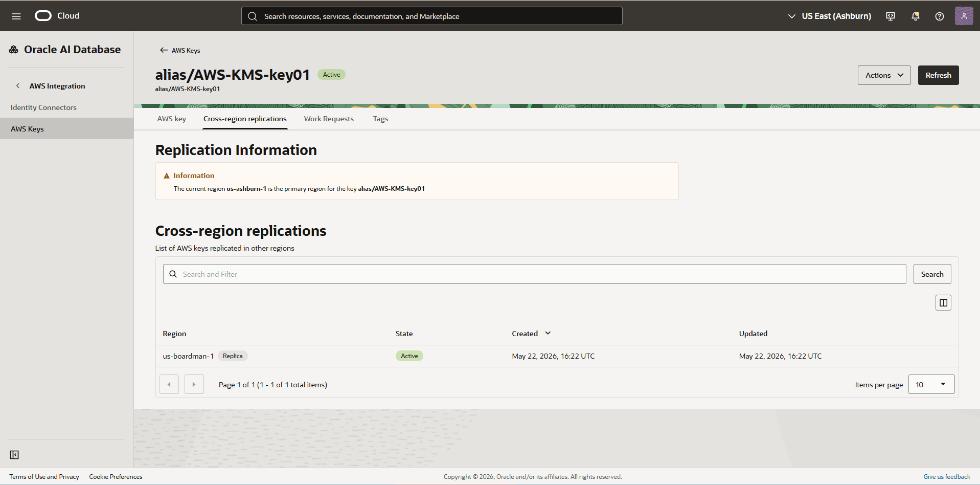Sort by the Created column arrow
Viewport: 980px width, 485px height.
point(548,333)
